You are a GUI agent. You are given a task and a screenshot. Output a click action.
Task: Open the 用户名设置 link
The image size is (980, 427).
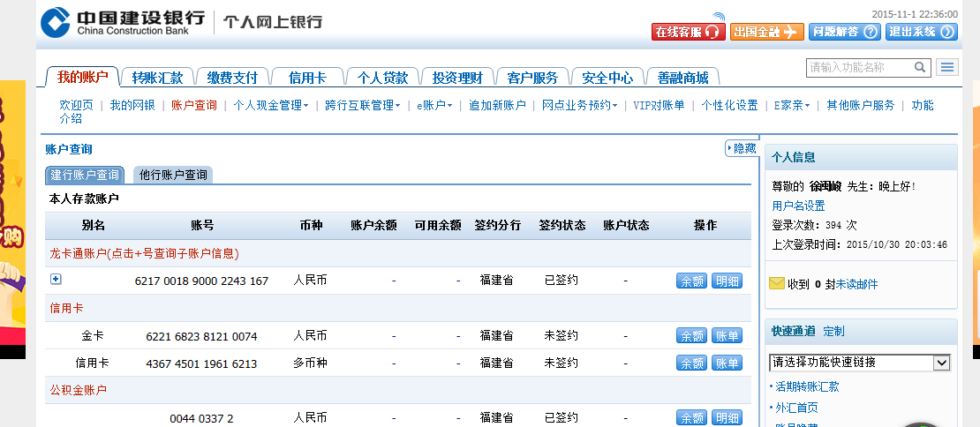[x=798, y=206]
